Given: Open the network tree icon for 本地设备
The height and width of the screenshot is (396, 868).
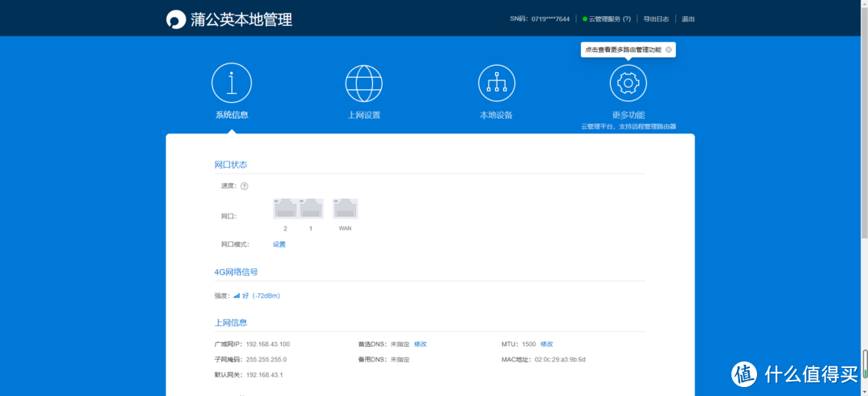Looking at the screenshot, I should point(497,83).
